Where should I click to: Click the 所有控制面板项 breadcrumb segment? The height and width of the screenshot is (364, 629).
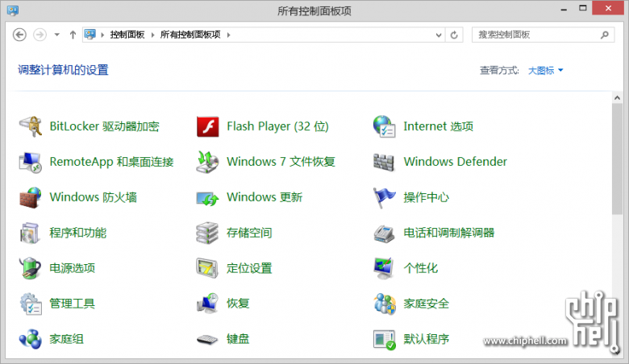[x=190, y=35]
